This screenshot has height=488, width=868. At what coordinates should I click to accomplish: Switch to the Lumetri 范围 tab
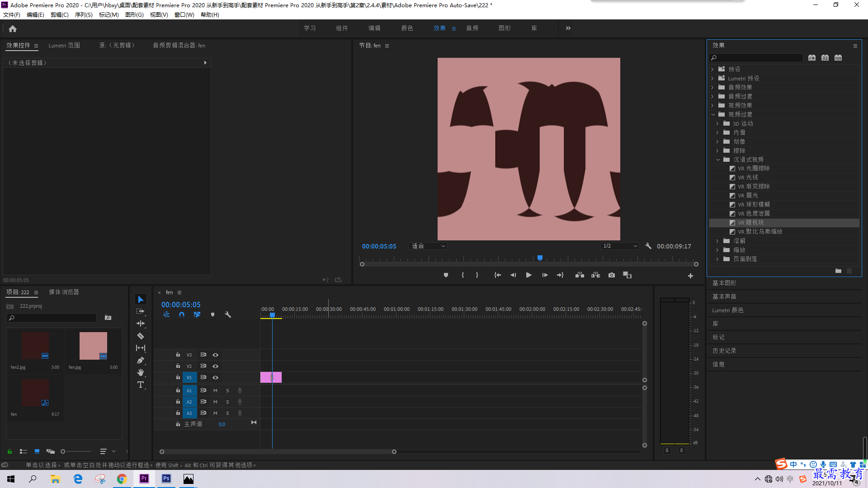64,46
